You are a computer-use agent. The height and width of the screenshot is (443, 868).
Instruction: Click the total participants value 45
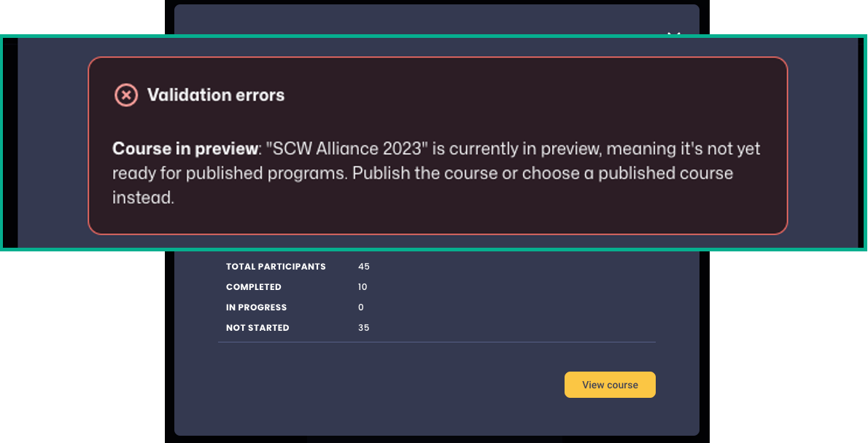click(364, 267)
